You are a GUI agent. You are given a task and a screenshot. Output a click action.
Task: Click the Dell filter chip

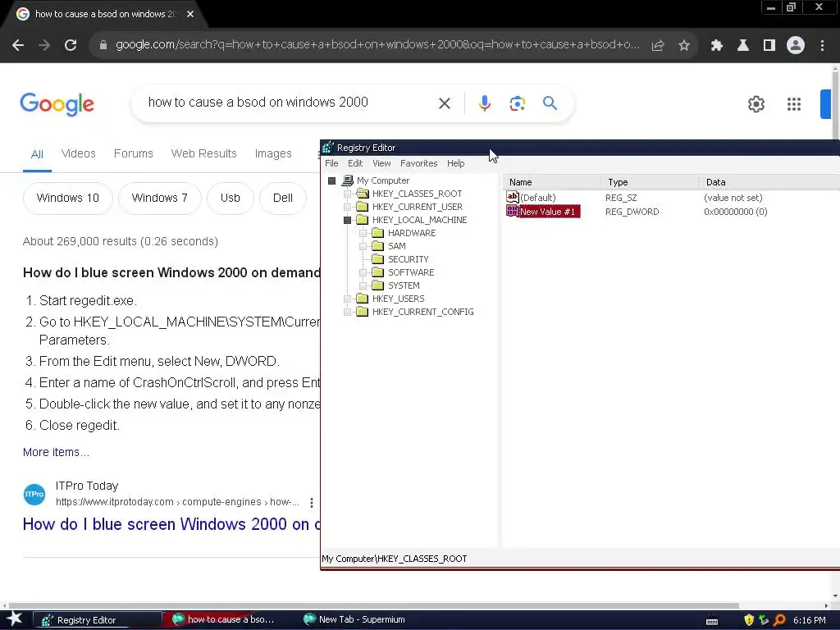[x=283, y=199]
